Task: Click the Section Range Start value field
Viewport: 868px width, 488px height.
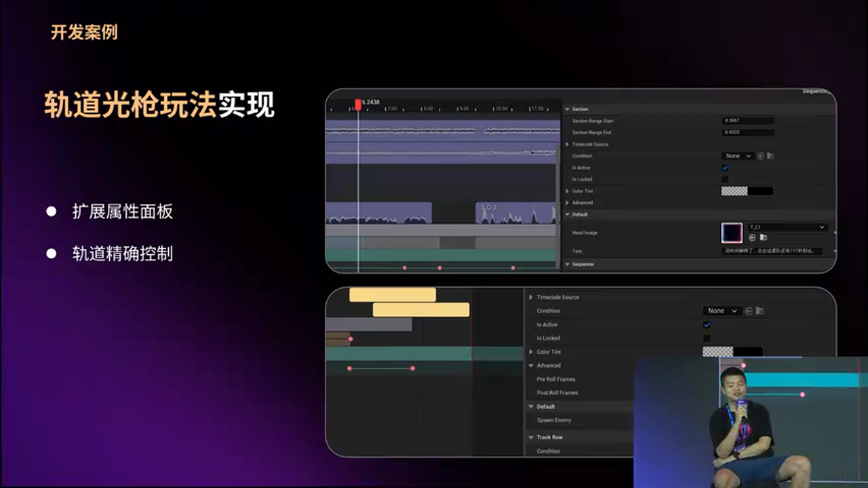Action: click(749, 121)
